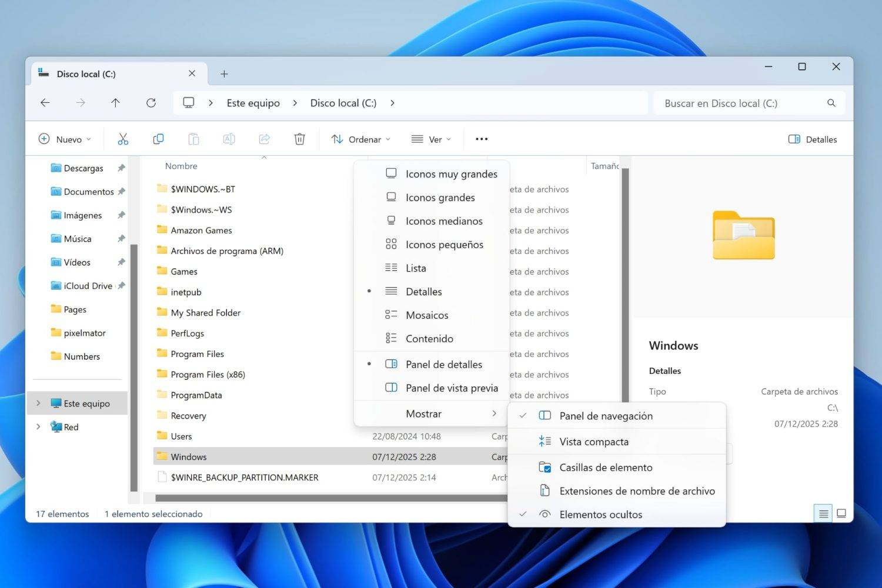Go back with the left arrow
The image size is (882, 588).
[x=45, y=103]
